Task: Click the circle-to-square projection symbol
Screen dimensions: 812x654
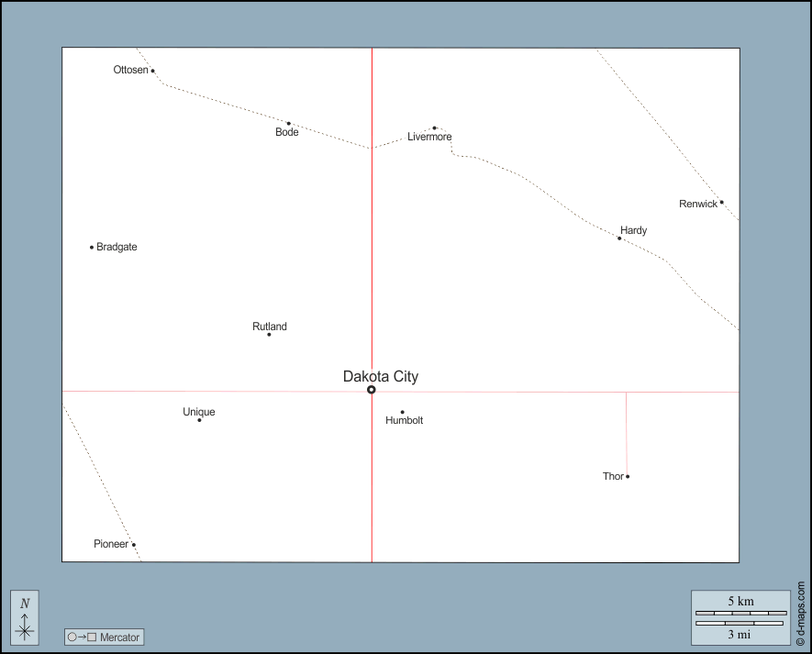Action: (x=82, y=637)
